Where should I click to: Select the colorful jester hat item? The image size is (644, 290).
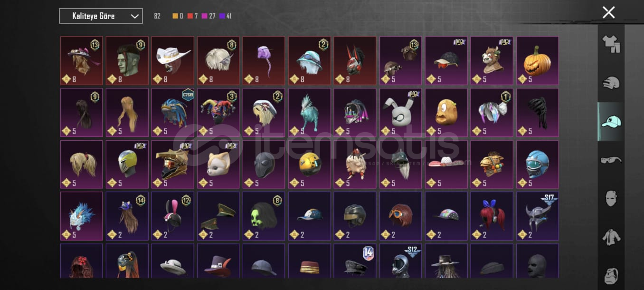[x=218, y=113]
